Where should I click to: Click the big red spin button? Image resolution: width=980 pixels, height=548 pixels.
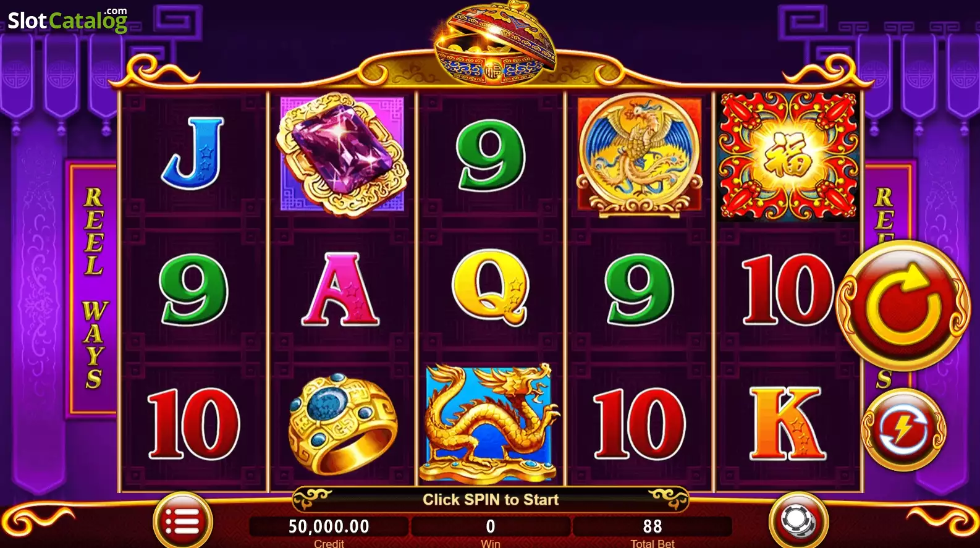pos(903,306)
